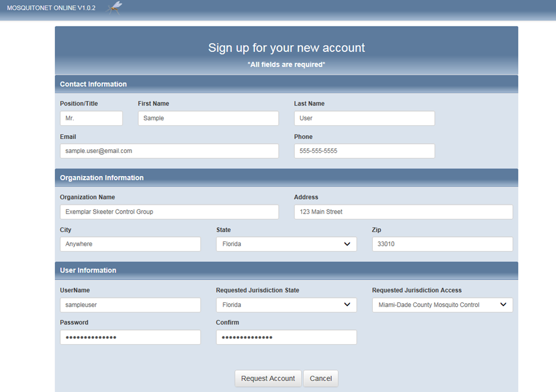Focus the First Name field containing Sample
Viewport: 556px width, 392px height.
point(208,118)
